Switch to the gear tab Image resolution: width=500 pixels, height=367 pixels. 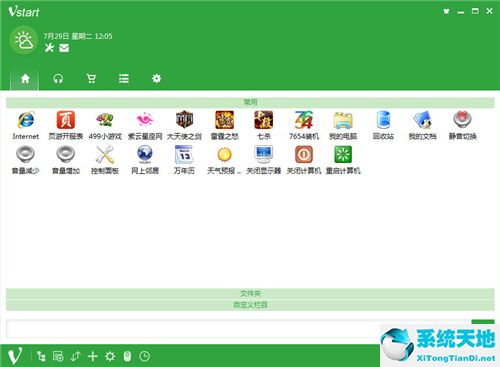pos(156,79)
